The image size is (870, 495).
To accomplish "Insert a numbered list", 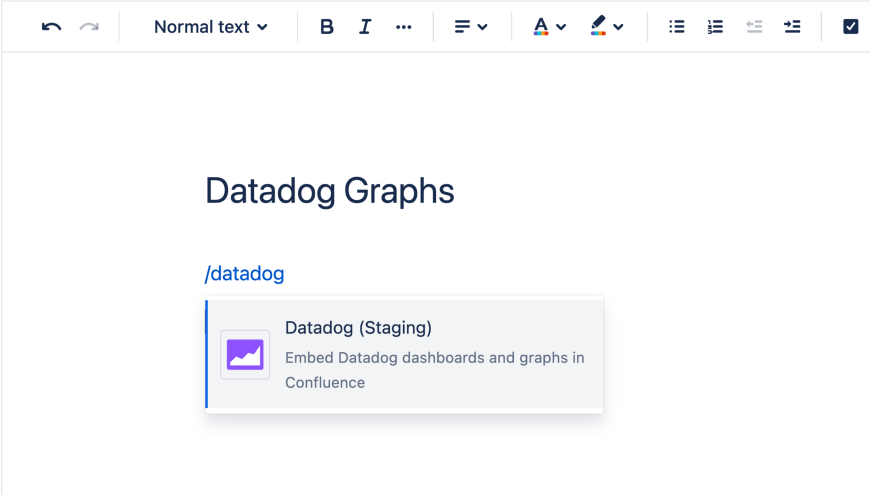I will 715,27.
